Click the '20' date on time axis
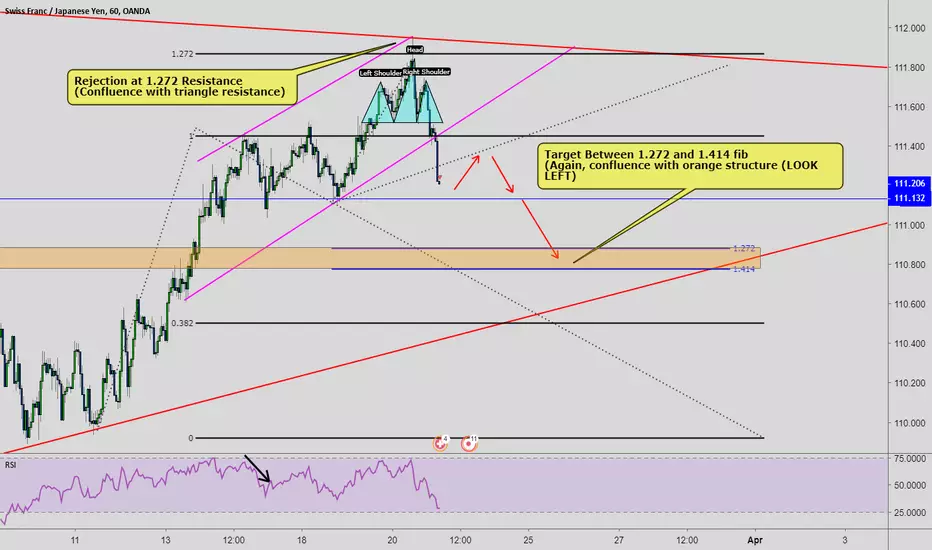The height and width of the screenshot is (550, 932). tap(392, 540)
